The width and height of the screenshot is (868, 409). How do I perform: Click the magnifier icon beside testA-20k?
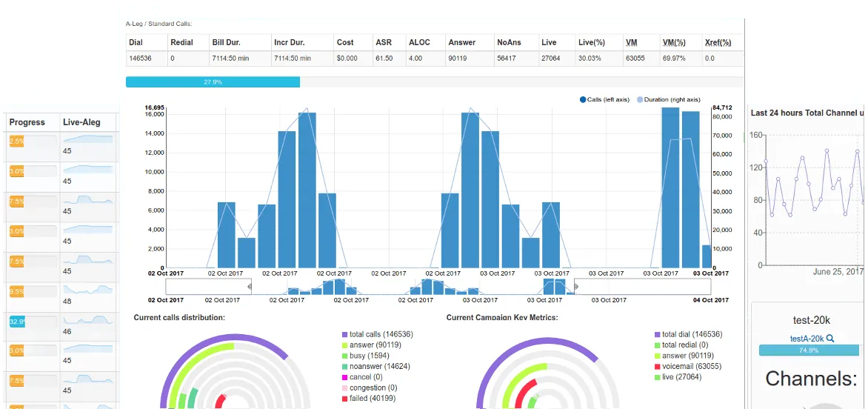829,339
